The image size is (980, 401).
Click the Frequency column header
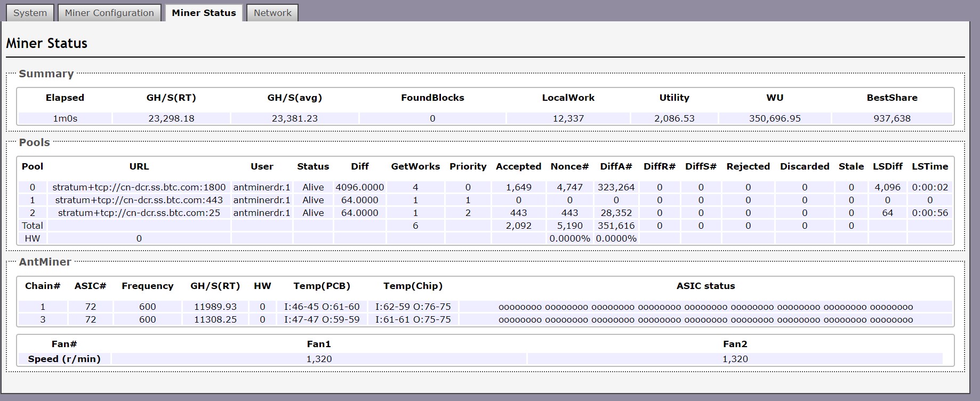(148, 286)
